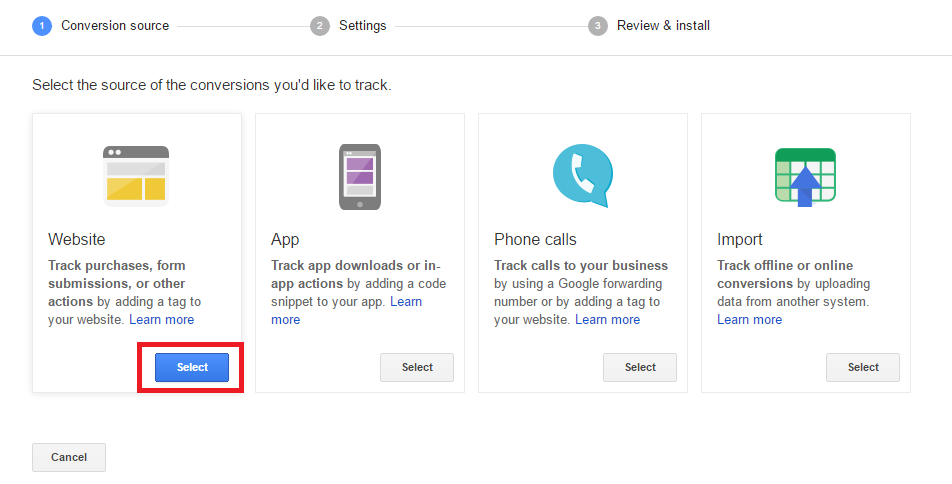Click the App smartphone icon

[x=359, y=177]
